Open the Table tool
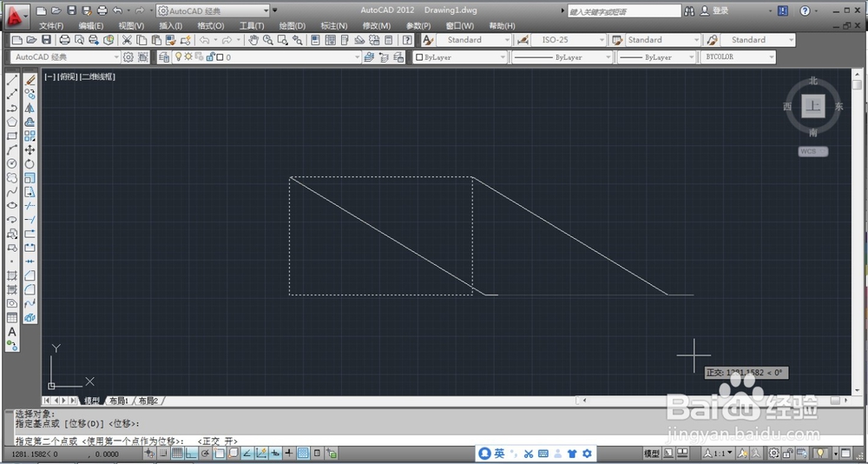 (x=11, y=318)
